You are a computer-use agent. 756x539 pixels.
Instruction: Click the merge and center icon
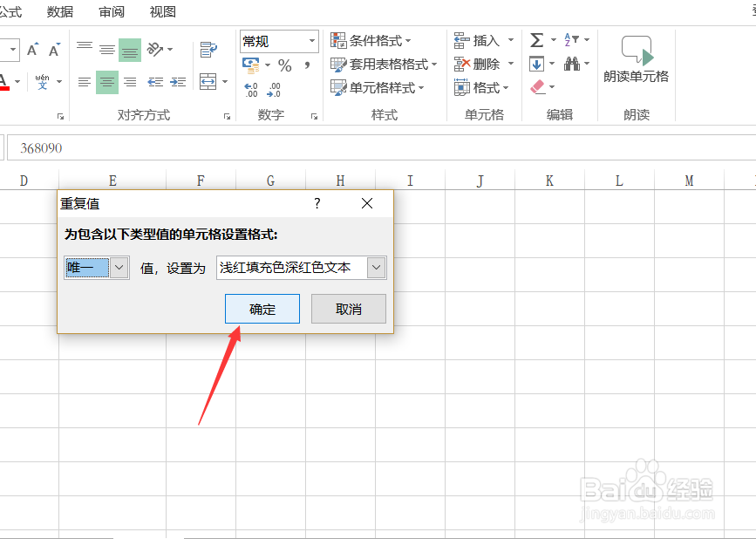[x=208, y=81]
